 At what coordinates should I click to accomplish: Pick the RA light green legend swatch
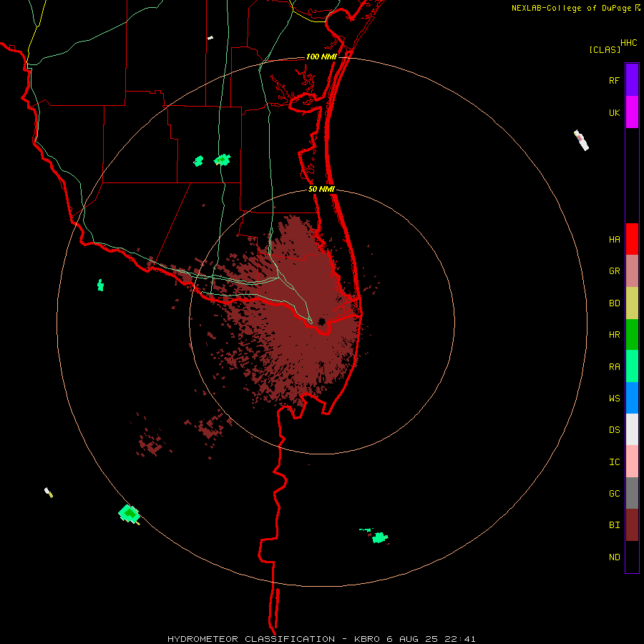[632, 366]
